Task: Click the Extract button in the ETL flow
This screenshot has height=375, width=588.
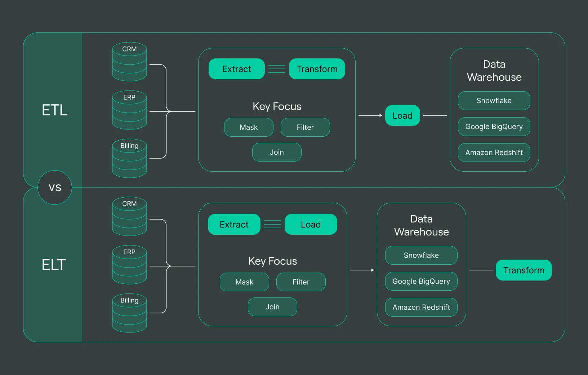Action: point(236,69)
